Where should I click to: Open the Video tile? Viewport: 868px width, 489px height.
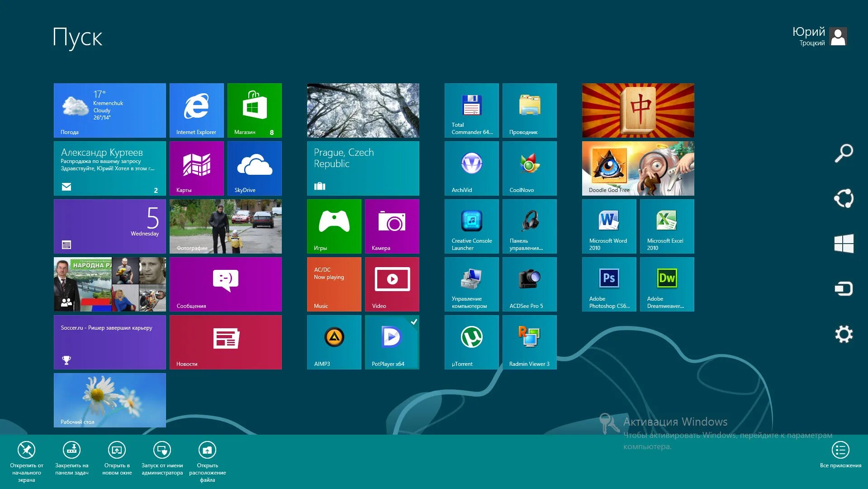[x=392, y=284]
